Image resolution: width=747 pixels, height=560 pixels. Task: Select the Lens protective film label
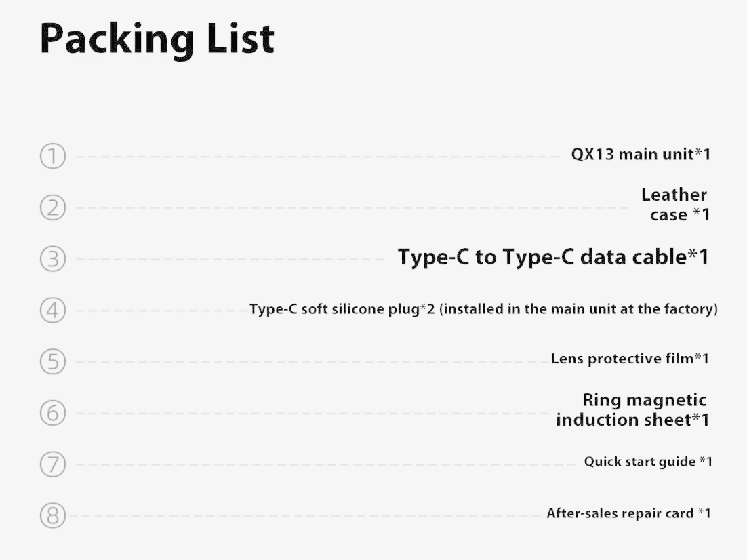(x=630, y=359)
